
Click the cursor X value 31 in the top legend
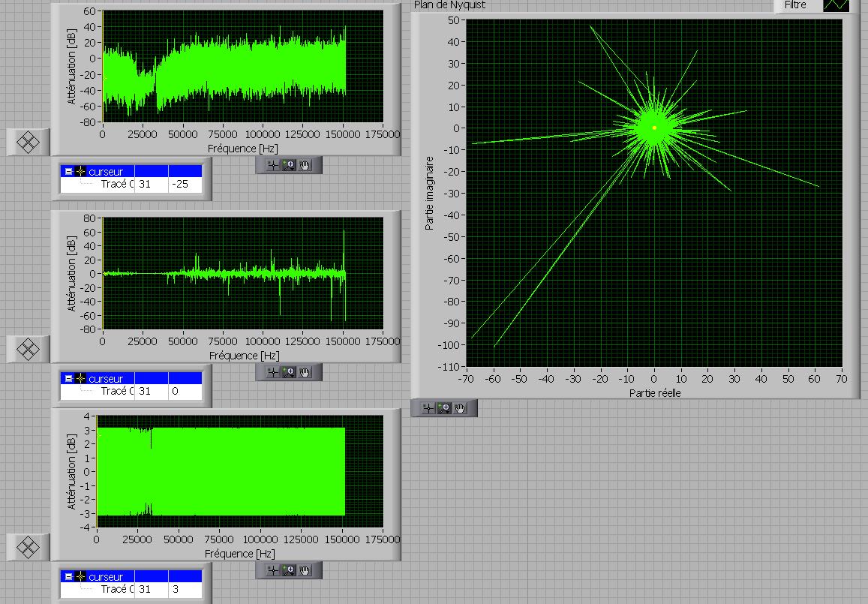click(x=145, y=185)
